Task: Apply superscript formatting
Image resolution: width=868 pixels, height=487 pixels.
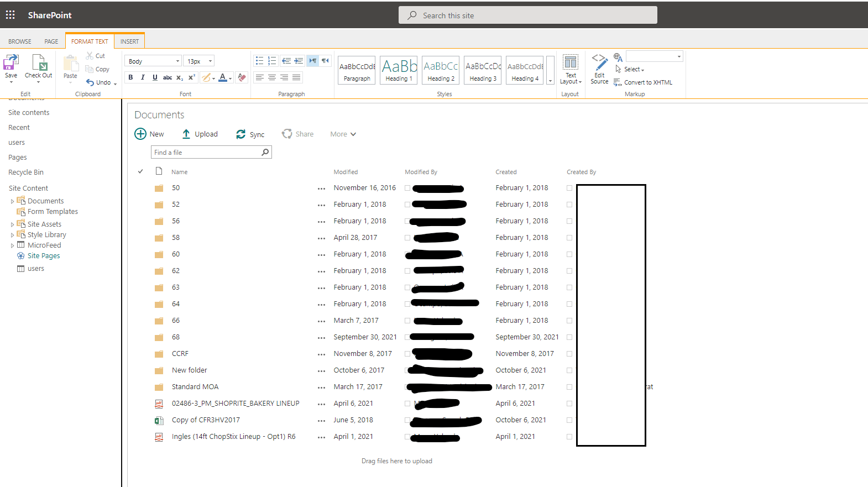Action: [192, 77]
